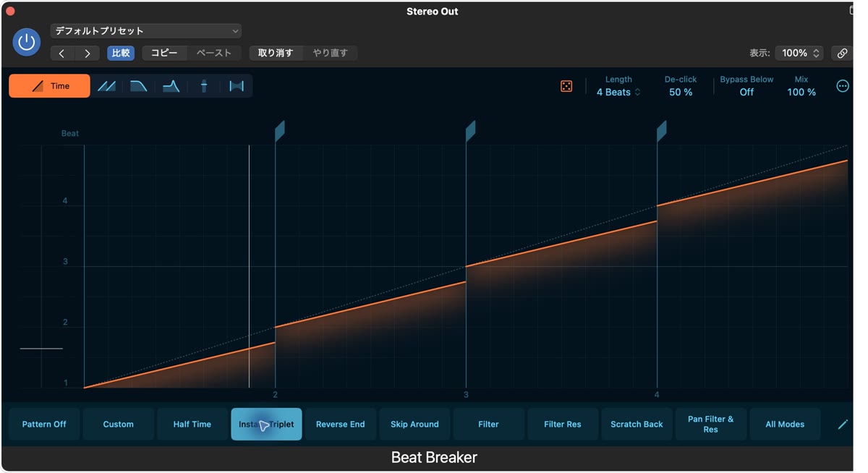Screen dimensions: 868x473
Task: Click the 取り消す undo button
Action: point(276,53)
